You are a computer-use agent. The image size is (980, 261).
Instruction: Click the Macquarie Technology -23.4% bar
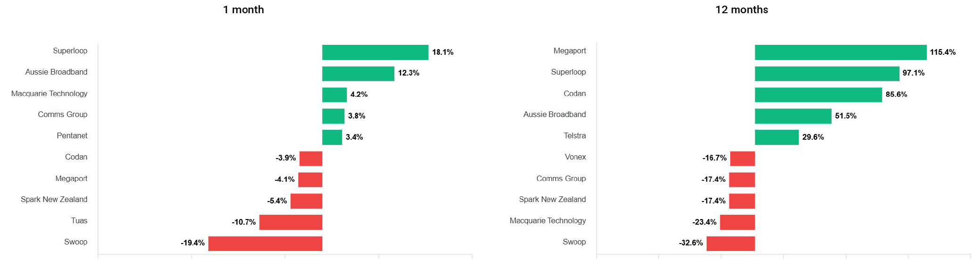[737, 222]
